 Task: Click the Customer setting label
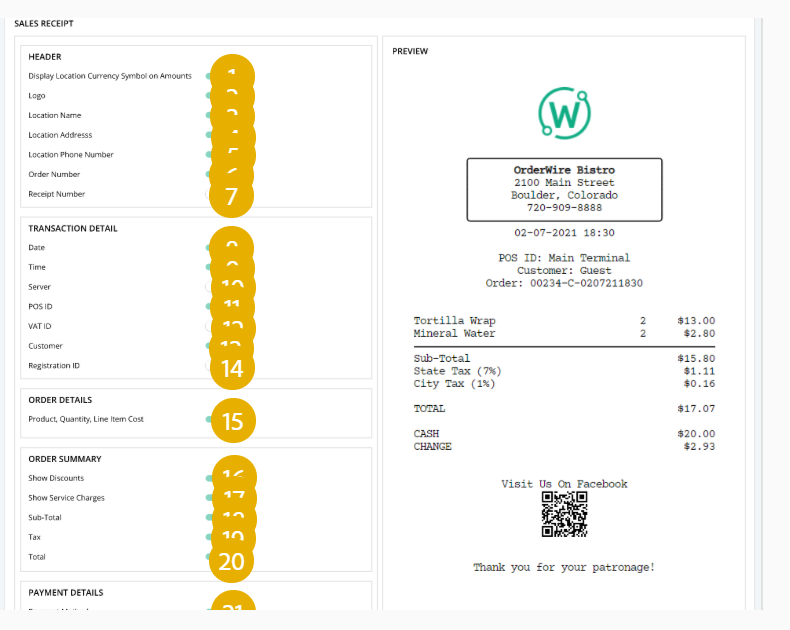45,346
